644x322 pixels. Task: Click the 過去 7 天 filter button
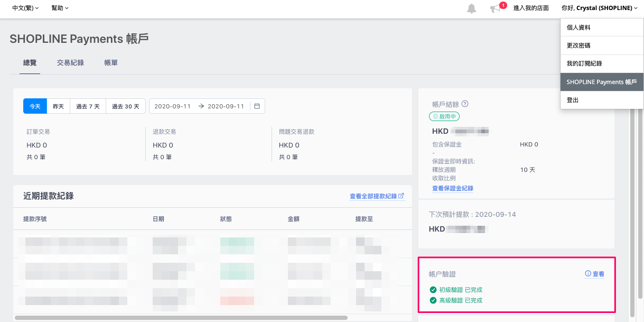click(x=88, y=106)
